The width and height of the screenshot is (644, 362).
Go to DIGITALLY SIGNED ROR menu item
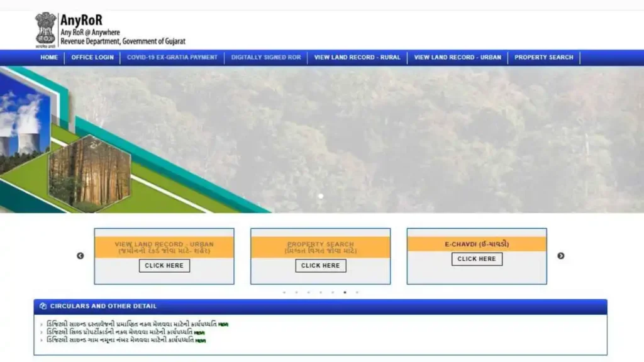click(x=266, y=57)
